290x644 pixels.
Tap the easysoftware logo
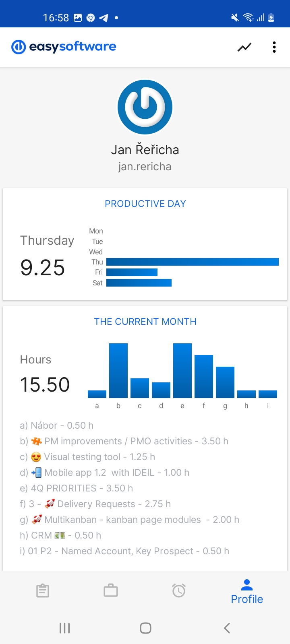64,47
